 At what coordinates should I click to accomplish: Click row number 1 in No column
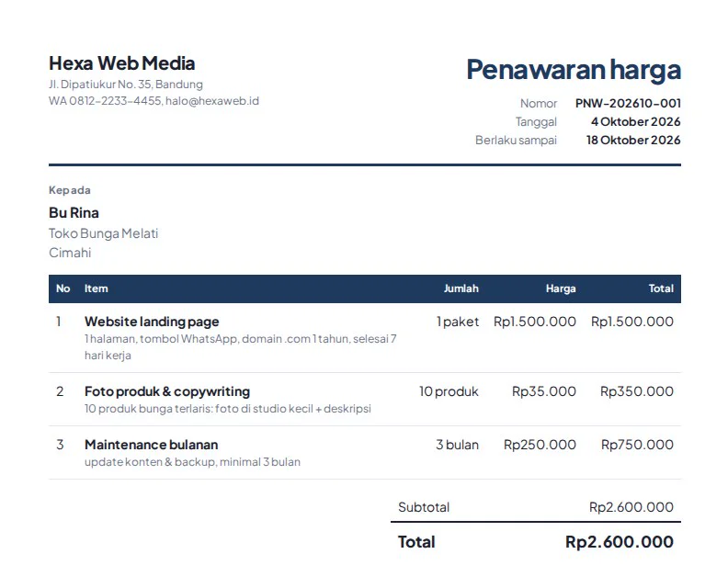point(59,322)
